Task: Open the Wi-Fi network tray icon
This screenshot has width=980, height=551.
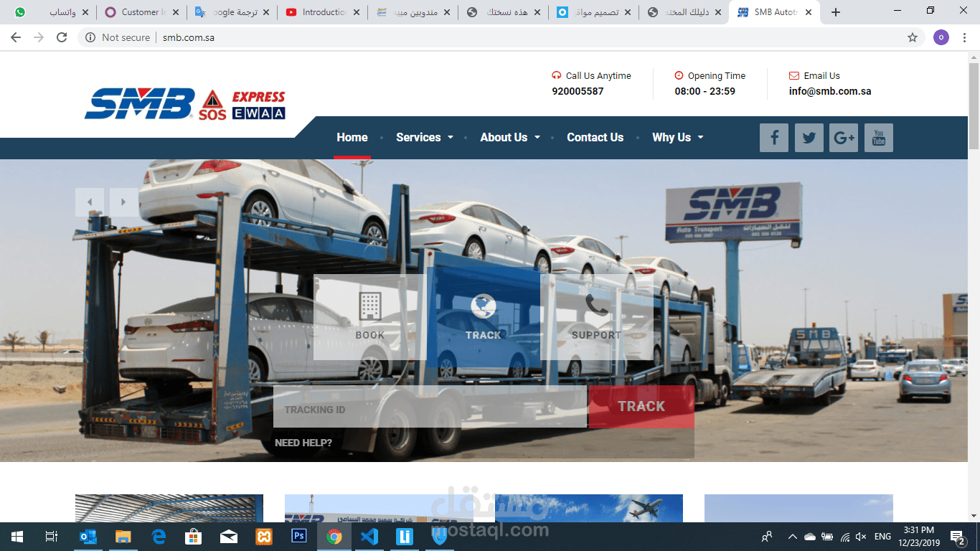Action: pos(845,537)
